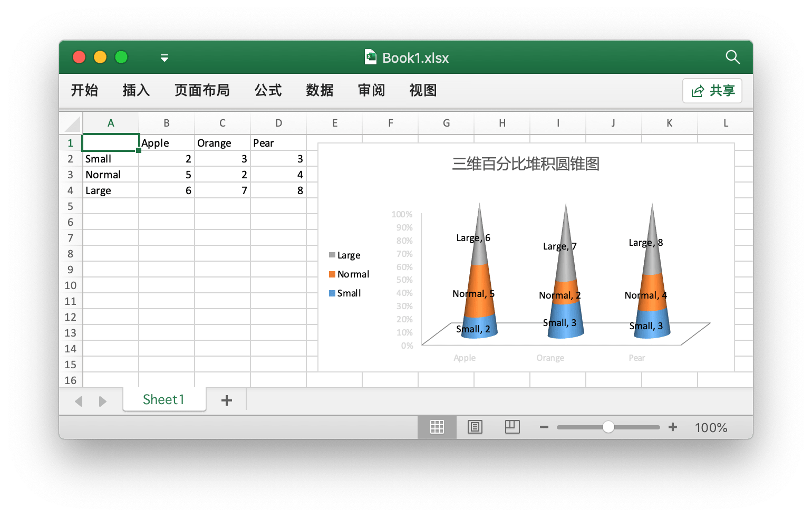Select column B header

167,123
